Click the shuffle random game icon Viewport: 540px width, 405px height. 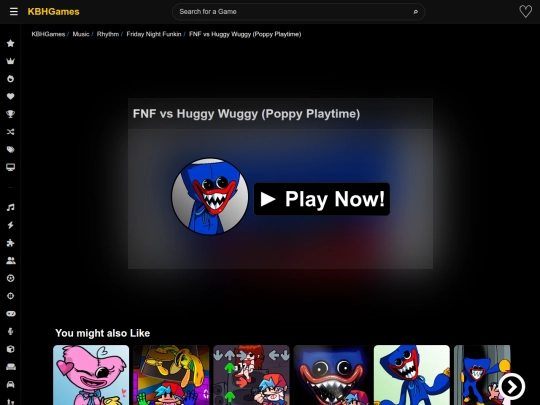[x=11, y=132]
